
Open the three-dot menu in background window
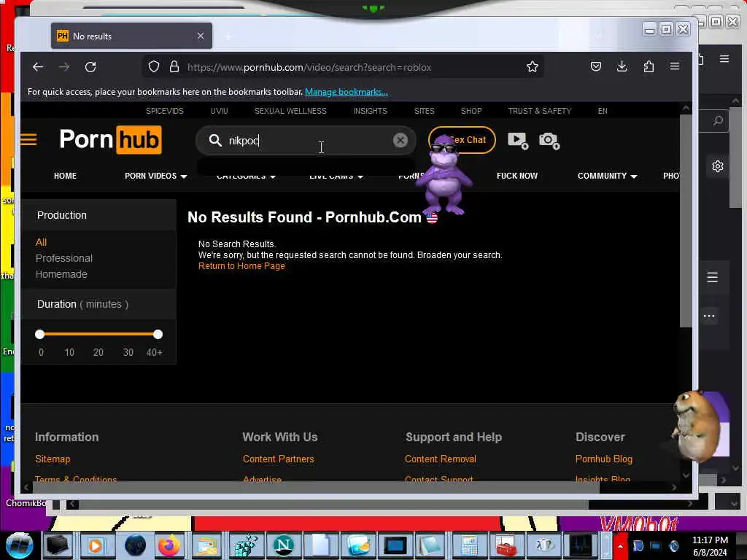(709, 316)
